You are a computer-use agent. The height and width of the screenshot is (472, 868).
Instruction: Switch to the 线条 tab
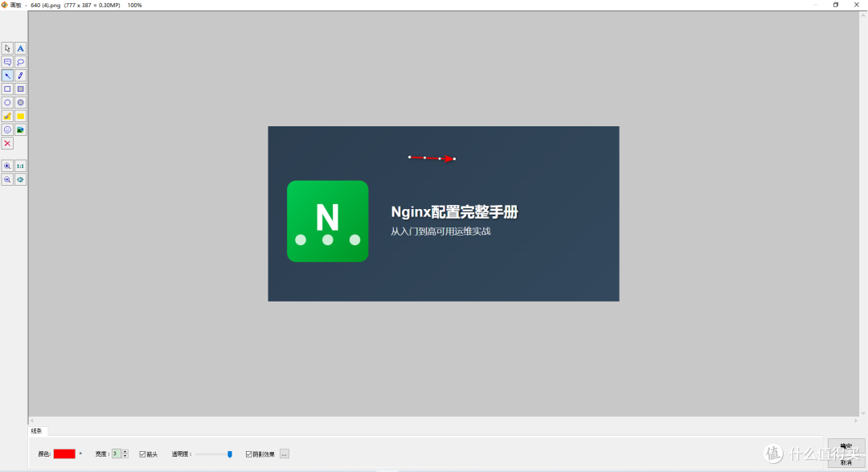[36, 431]
